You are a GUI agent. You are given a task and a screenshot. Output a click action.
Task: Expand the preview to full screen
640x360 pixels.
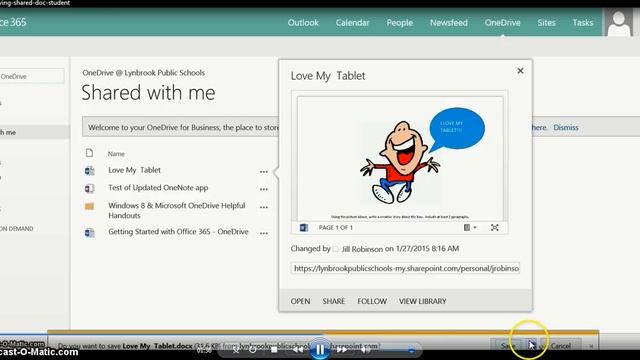click(x=495, y=227)
